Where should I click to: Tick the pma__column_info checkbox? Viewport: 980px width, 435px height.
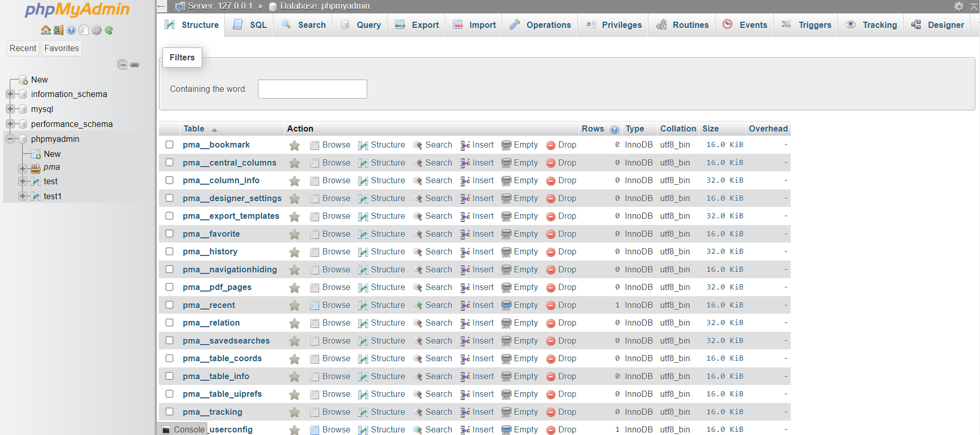(169, 180)
